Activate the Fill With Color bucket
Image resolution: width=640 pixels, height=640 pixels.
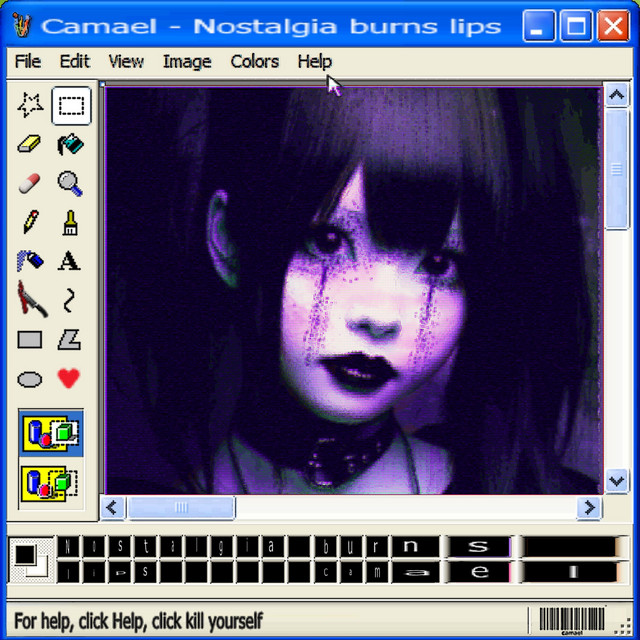click(70, 144)
